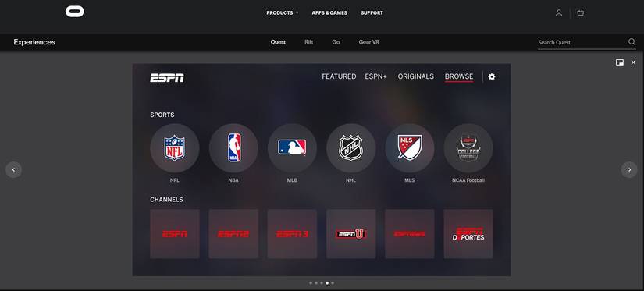Select the Browse tab in ESPN

459,76
